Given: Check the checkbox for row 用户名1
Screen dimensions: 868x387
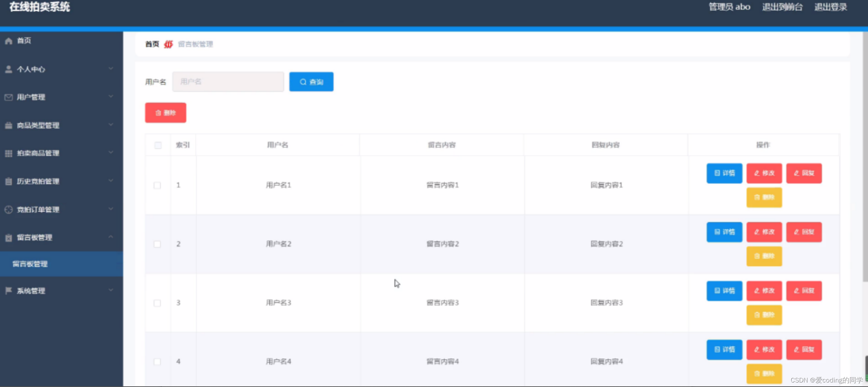Looking at the screenshot, I should click(157, 185).
